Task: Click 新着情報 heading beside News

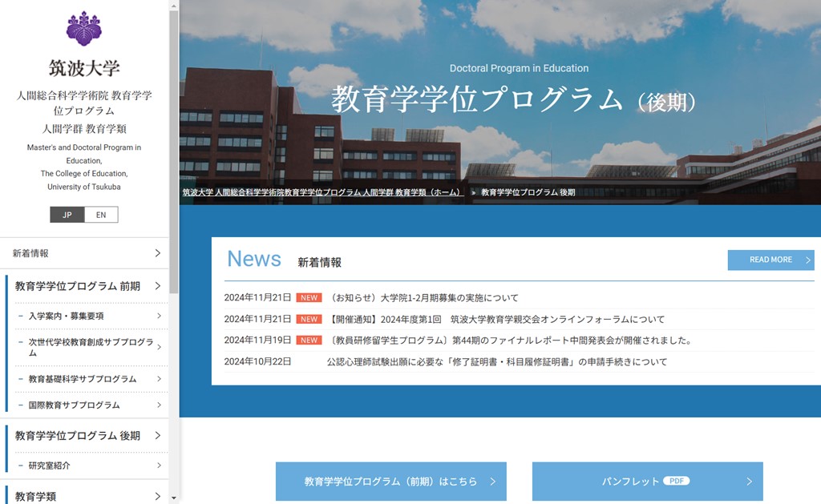Action: (x=319, y=263)
